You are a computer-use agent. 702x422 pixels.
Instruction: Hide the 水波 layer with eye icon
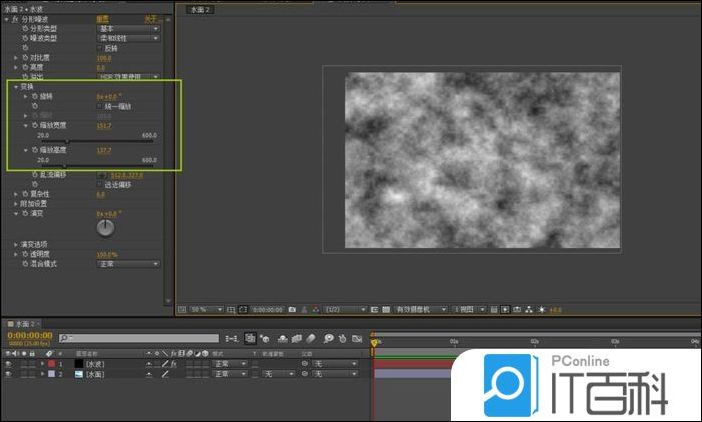pos(8,363)
